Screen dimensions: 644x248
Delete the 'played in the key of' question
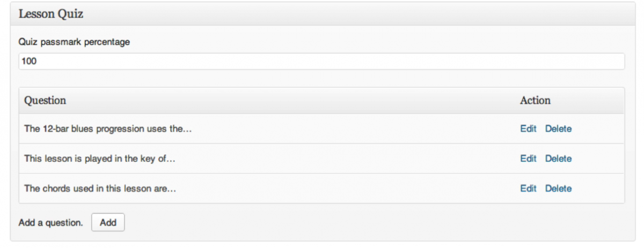pyautogui.click(x=558, y=159)
